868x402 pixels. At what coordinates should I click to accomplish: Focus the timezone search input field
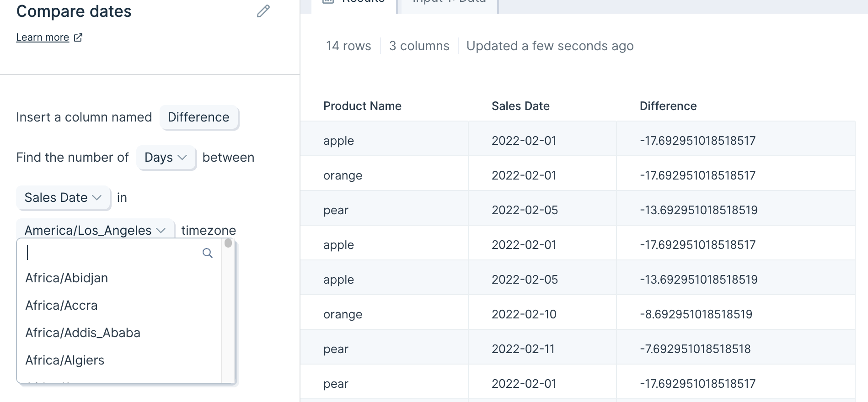pos(113,253)
